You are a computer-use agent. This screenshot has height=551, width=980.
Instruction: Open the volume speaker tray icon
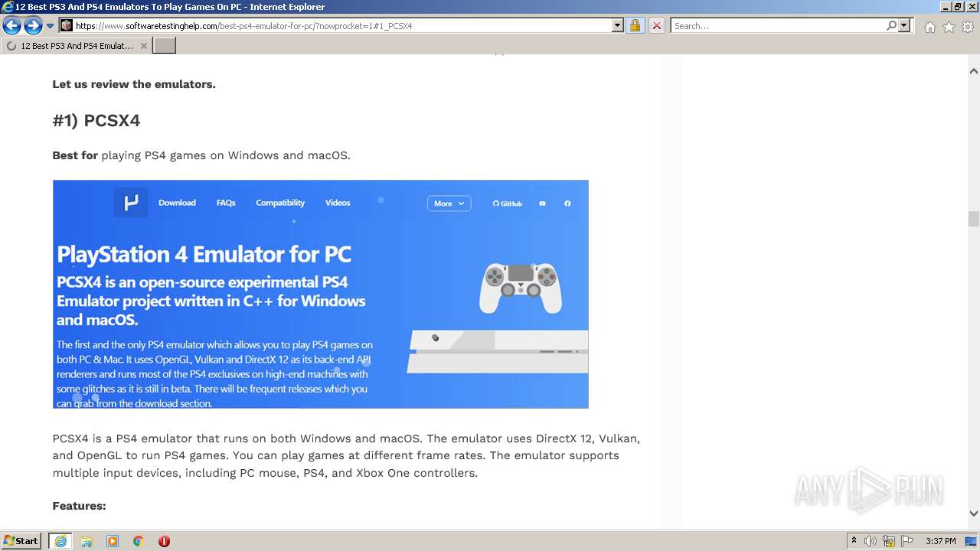tap(871, 541)
